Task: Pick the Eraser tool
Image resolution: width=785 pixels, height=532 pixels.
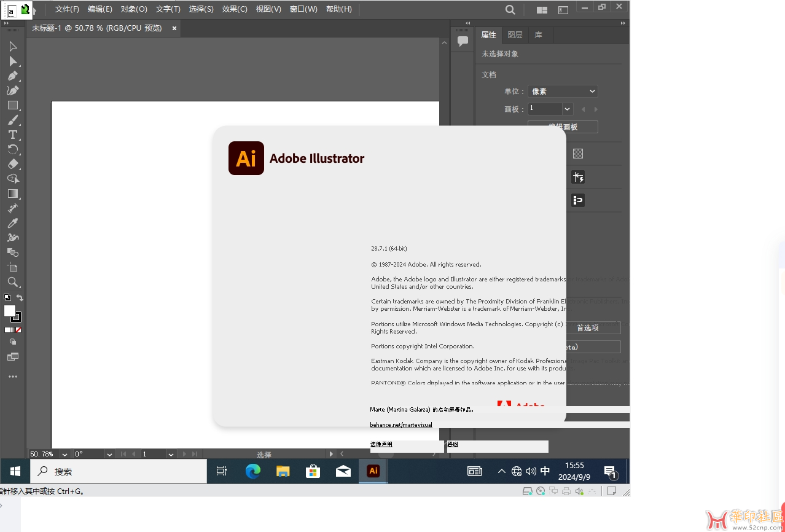Action: pos(13,164)
